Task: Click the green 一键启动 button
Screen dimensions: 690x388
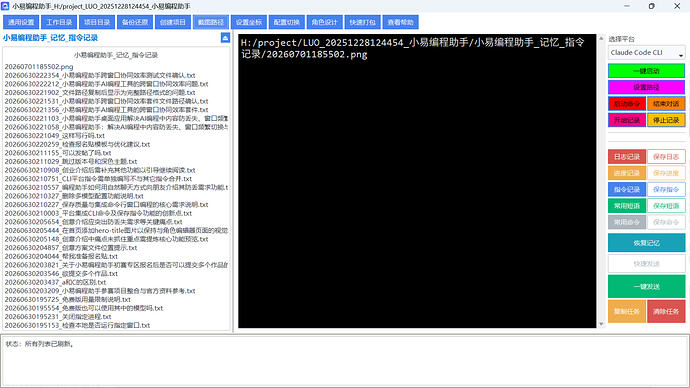Action: (646, 71)
